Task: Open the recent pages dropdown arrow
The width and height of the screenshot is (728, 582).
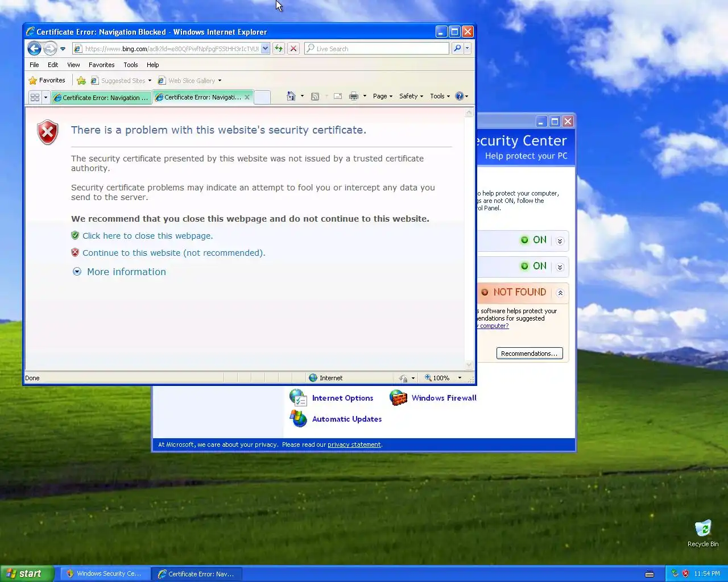Action: [x=63, y=49]
